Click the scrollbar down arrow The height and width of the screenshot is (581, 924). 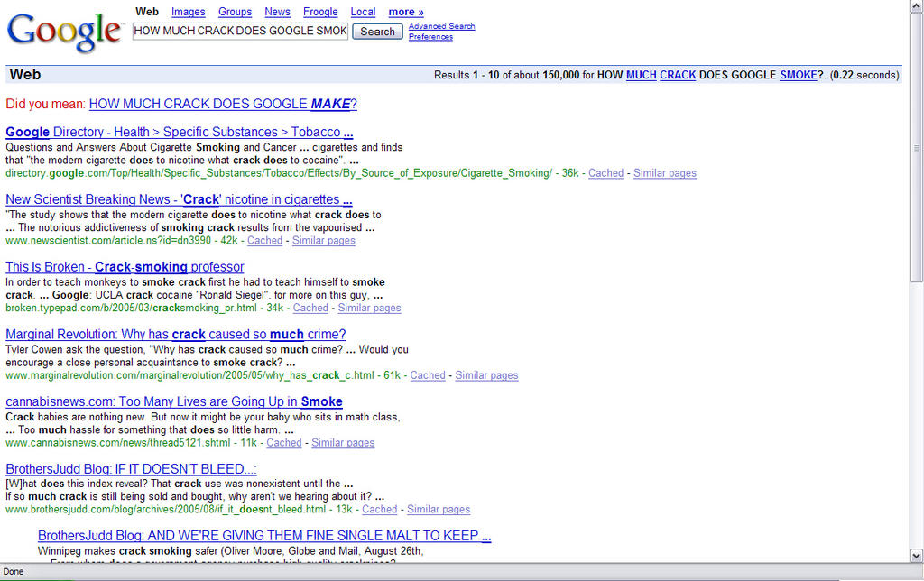point(917,555)
